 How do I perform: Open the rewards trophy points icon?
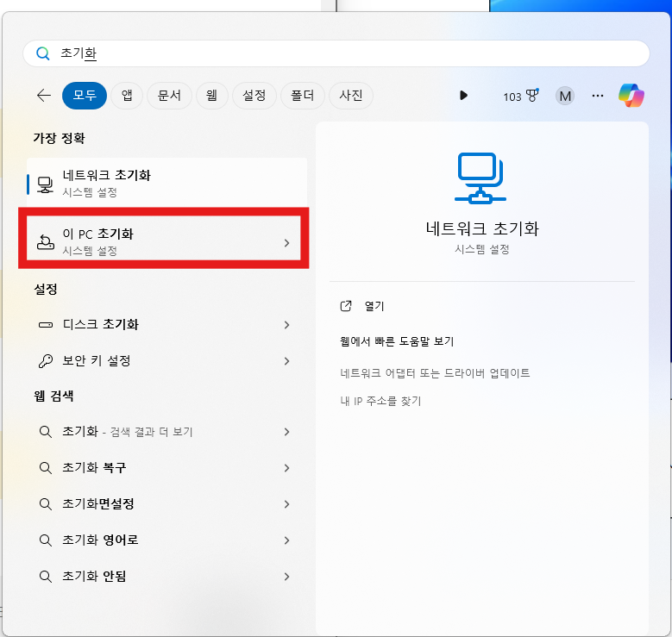[x=532, y=95]
